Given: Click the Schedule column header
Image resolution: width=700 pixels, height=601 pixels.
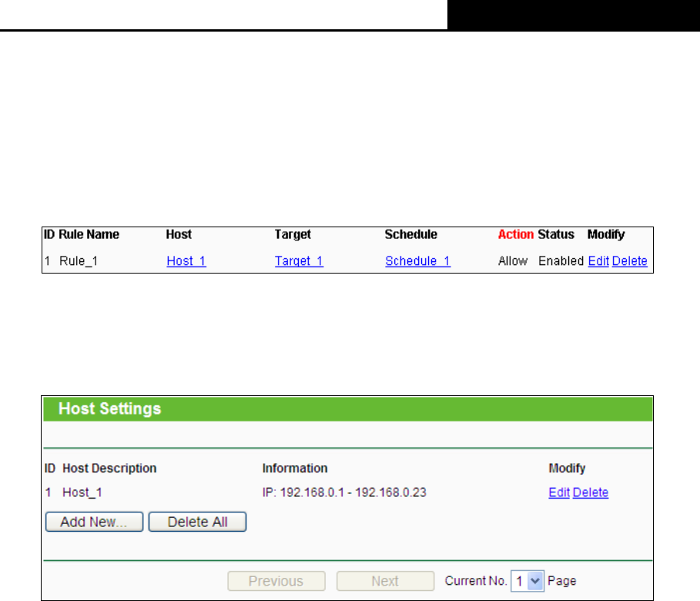Looking at the screenshot, I should [x=410, y=234].
